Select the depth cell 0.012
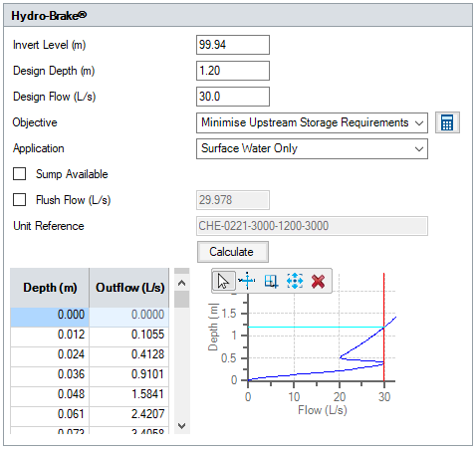The width and height of the screenshot is (476, 450). tap(50, 337)
